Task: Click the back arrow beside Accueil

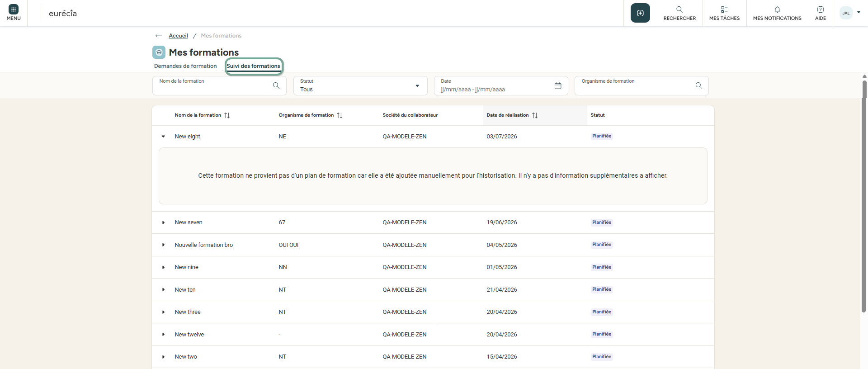Action: tap(159, 36)
